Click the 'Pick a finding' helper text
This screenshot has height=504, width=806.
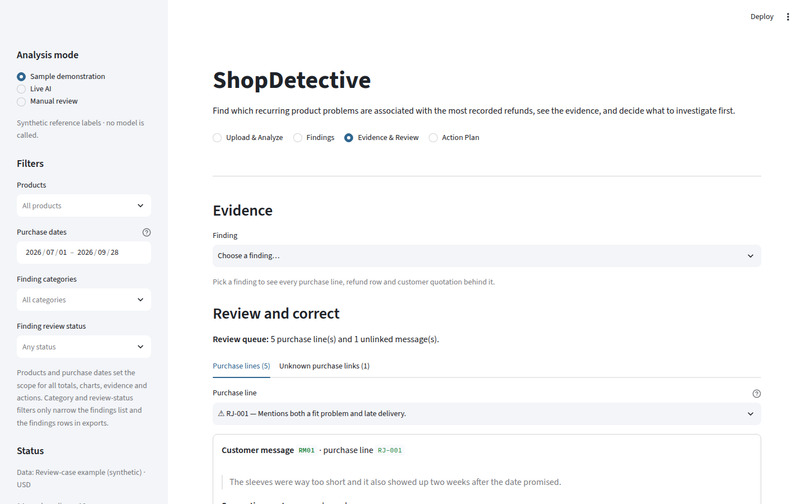[354, 282]
